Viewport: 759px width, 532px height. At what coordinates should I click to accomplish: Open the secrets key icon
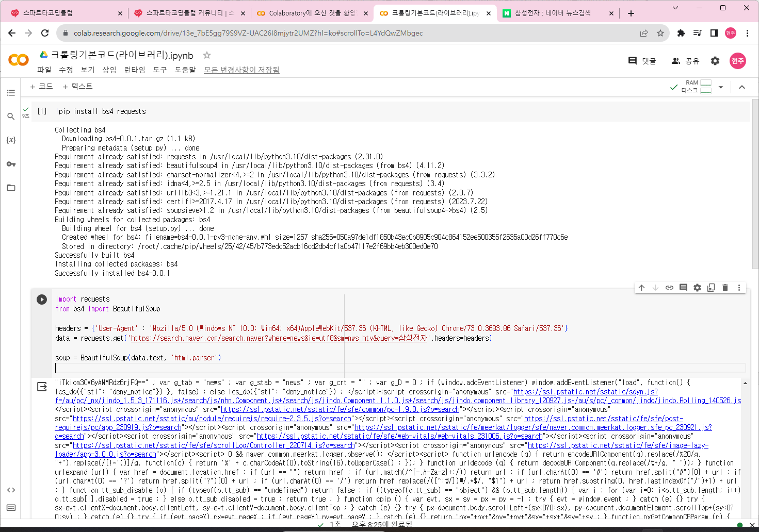click(11, 164)
